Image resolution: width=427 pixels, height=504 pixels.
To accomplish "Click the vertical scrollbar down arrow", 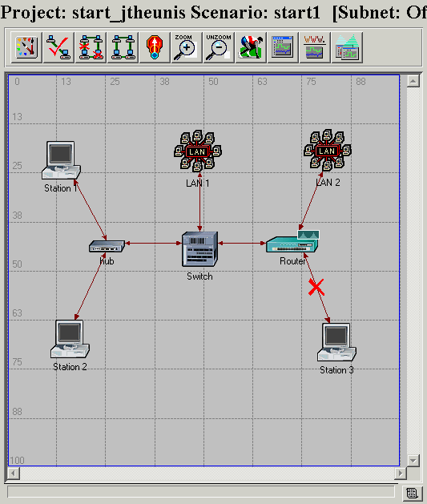I will [413, 460].
